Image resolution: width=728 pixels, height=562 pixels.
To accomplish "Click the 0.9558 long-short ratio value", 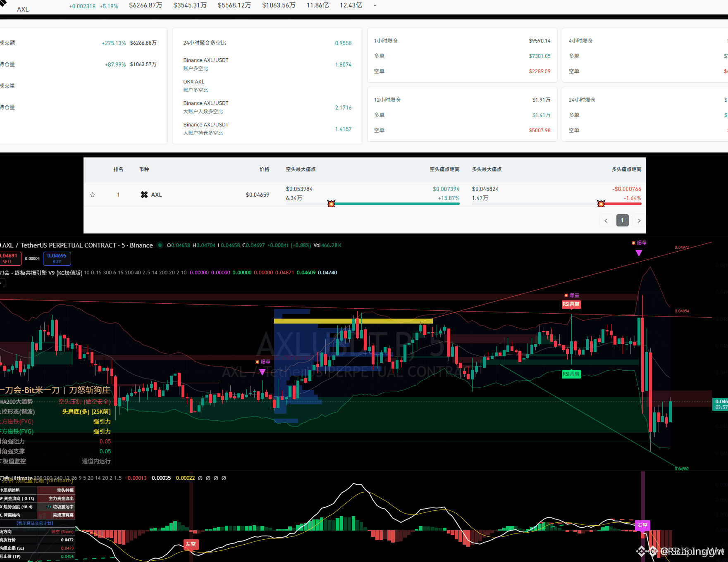I will point(343,43).
